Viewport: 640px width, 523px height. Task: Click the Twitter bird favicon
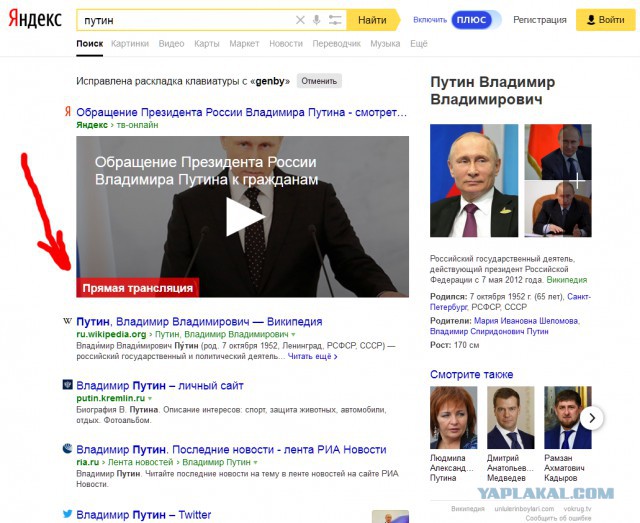point(68,514)
